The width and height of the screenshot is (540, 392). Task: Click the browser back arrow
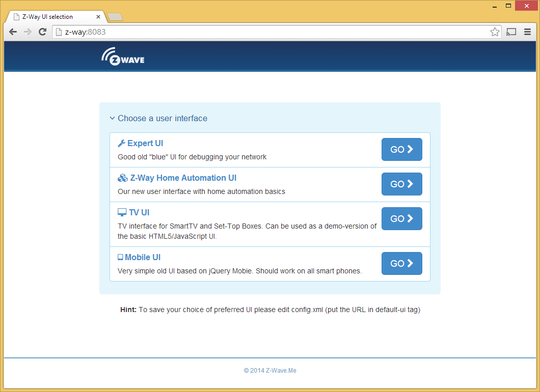13,32
